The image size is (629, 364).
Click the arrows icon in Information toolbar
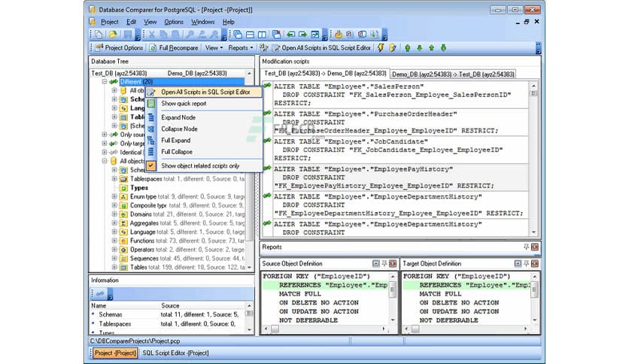[100, 294]
